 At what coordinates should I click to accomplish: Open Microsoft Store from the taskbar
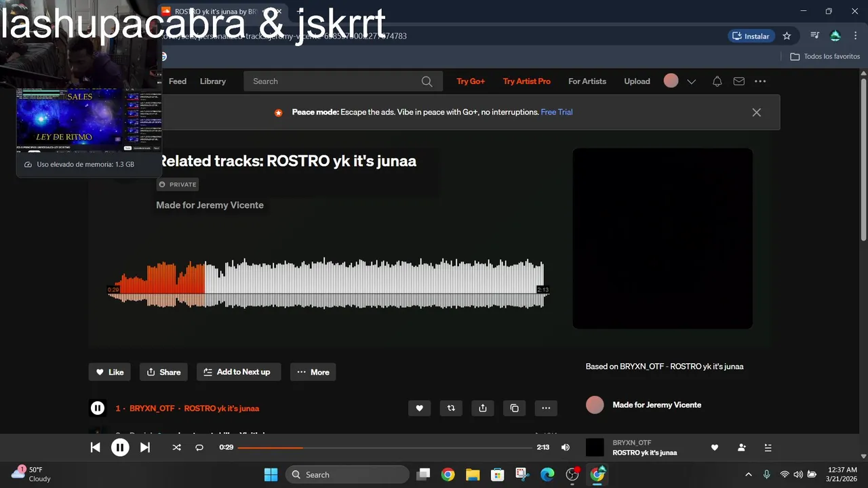tap(498, 474)
